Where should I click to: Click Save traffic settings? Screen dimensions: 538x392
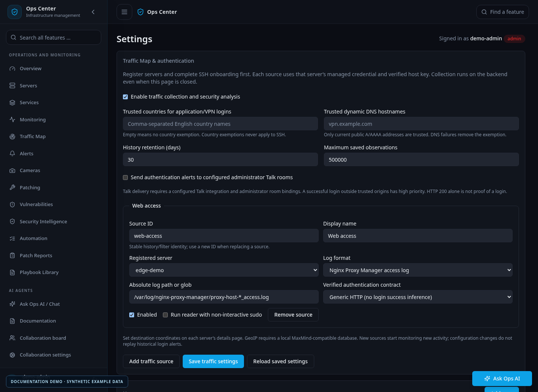213,362
